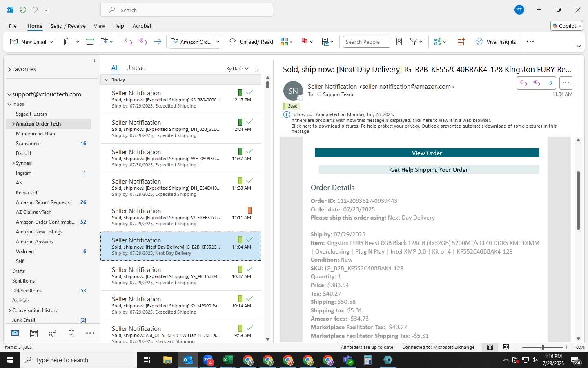Collapse the Today group header

106,80
